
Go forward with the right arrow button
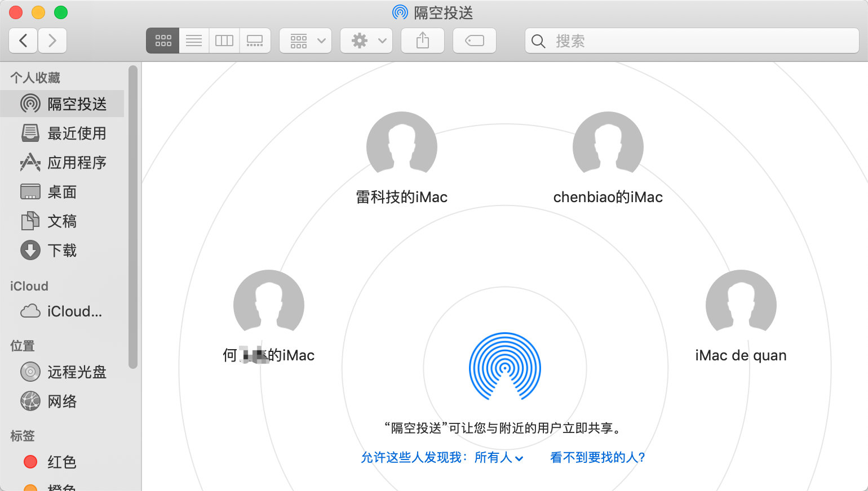(52, 41)
